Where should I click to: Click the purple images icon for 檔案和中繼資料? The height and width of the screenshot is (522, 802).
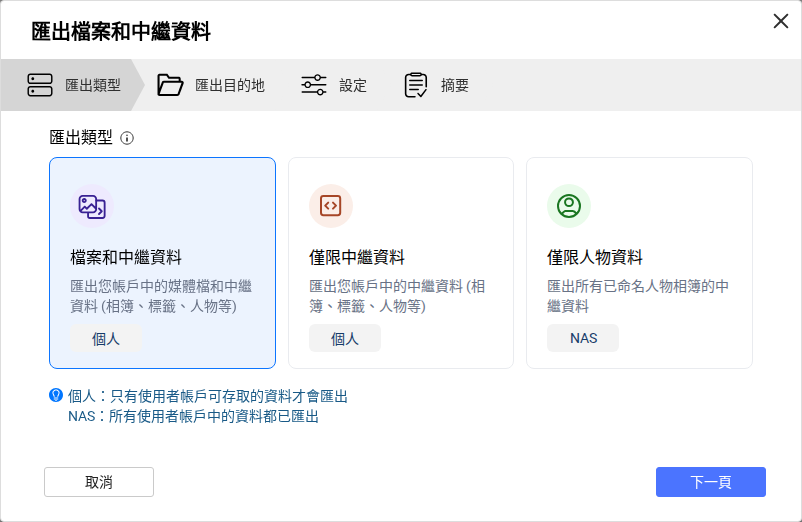[x=92, y=206]
